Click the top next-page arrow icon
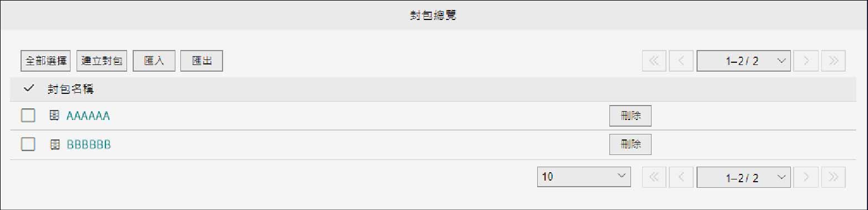This screenshot has width=868, height=210. (x=806, y=61)
